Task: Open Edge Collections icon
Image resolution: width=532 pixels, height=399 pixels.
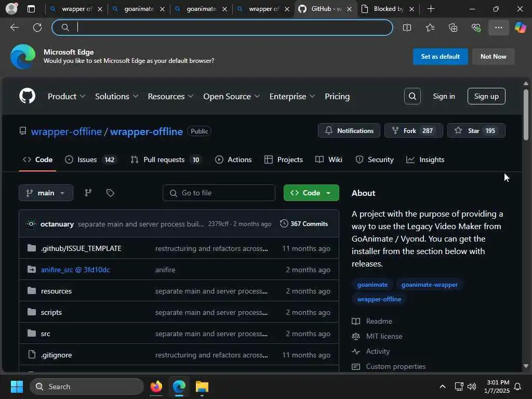Action: [x=453, y=28]
